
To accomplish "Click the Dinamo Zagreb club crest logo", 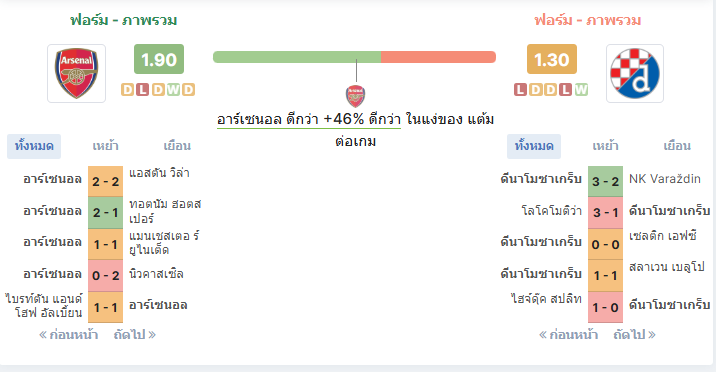I will (x=635, y=73).
